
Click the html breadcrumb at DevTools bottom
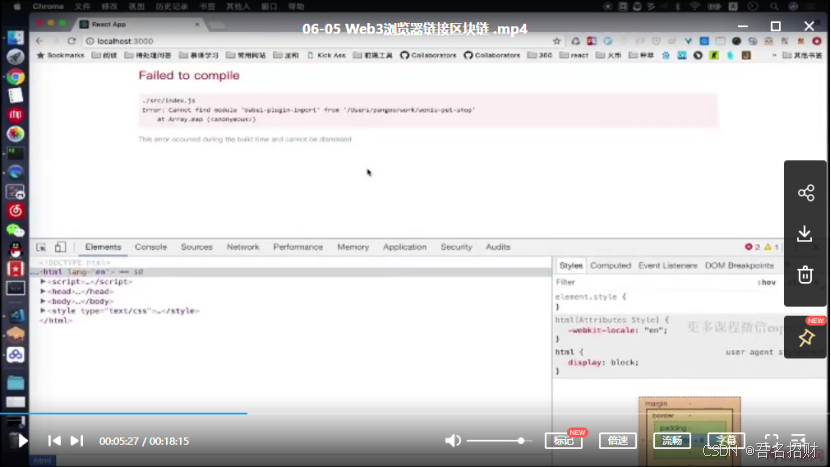click(42, 461)
